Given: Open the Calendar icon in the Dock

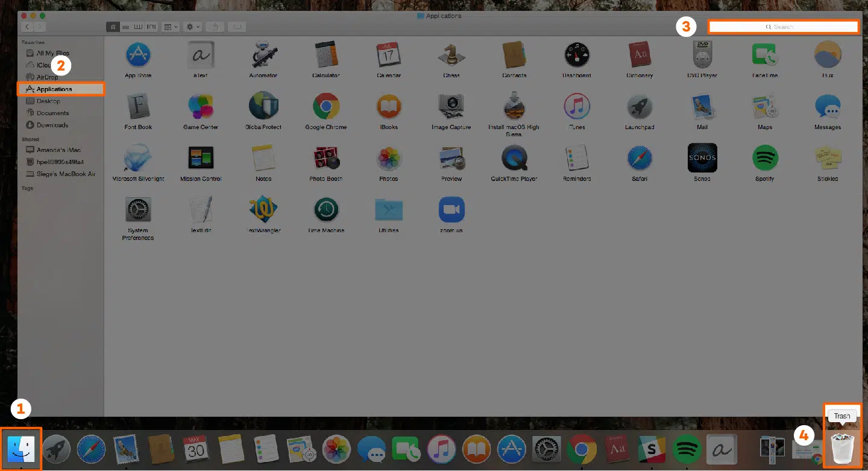Looking at the screenshot, I should [195, 449].
